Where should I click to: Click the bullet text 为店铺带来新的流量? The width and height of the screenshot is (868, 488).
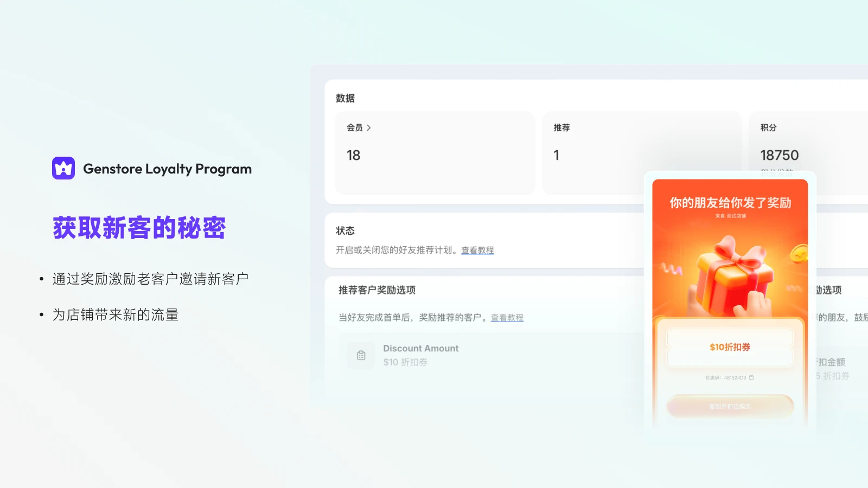[116, 314]
